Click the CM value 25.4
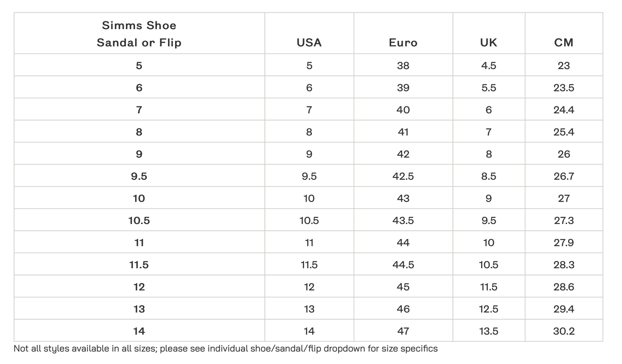 pyautogui.click(x=564, y=132)
